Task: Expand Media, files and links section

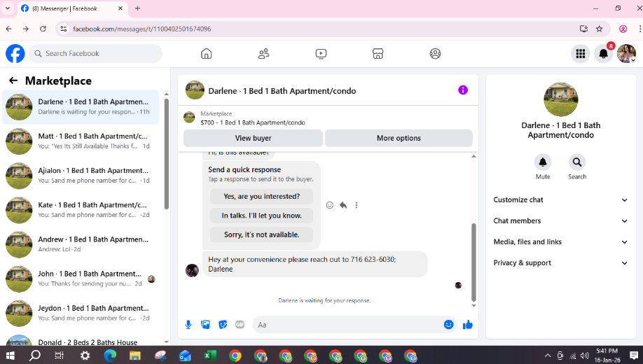Action: 560,241
